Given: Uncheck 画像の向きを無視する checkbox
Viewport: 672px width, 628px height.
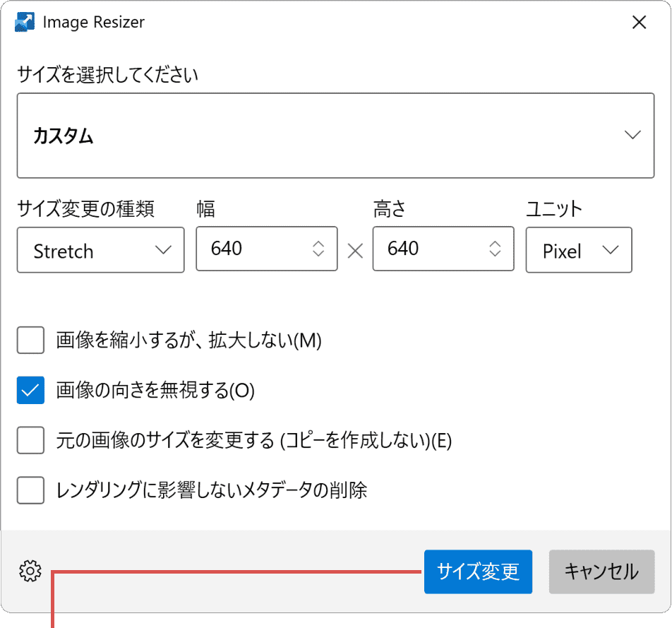Looking at the screenshot, I should click(30, 391).
